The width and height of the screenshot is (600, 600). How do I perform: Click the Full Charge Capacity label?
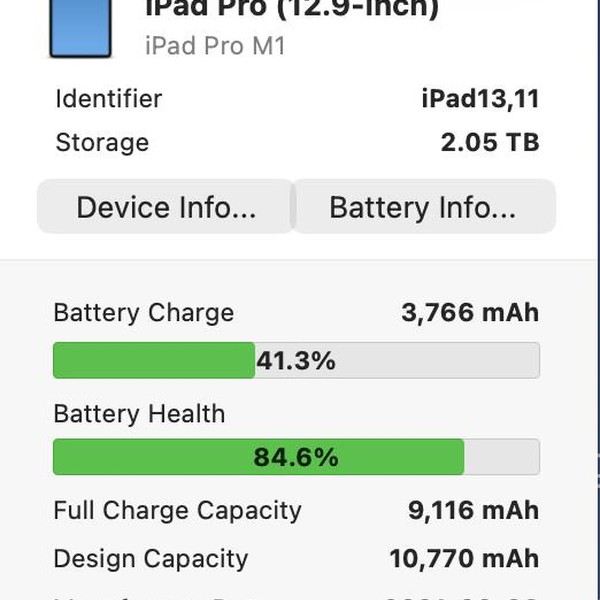(177, 511)
